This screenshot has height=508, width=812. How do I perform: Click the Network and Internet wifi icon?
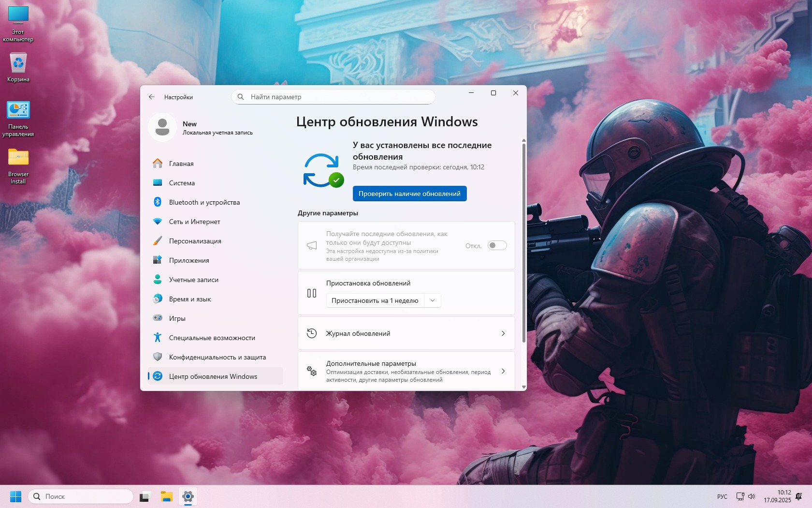point(158,222)
